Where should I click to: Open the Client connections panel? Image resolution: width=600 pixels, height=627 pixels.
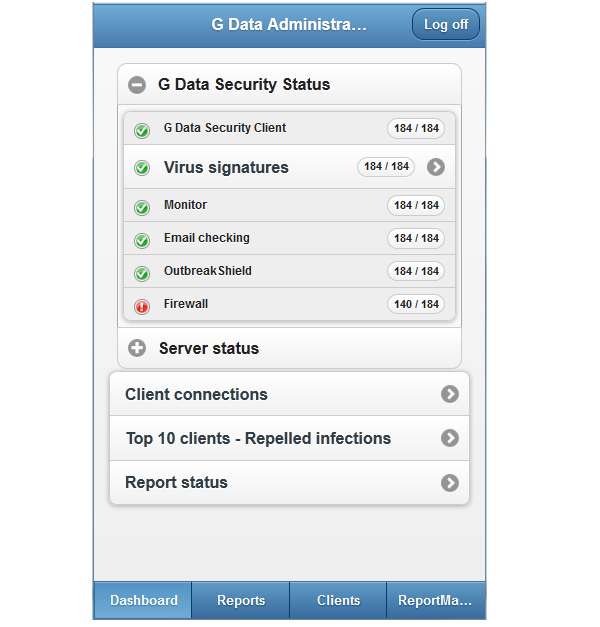(288, 394)
